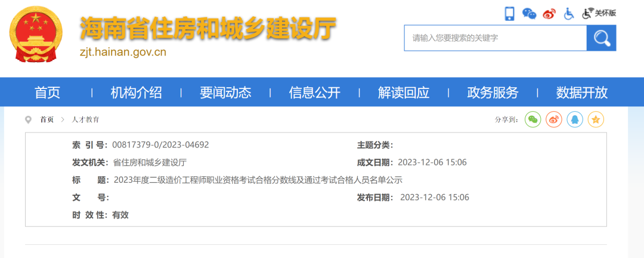
Task: Select 信息公开 in navigation bar
Action: [314, 93]
